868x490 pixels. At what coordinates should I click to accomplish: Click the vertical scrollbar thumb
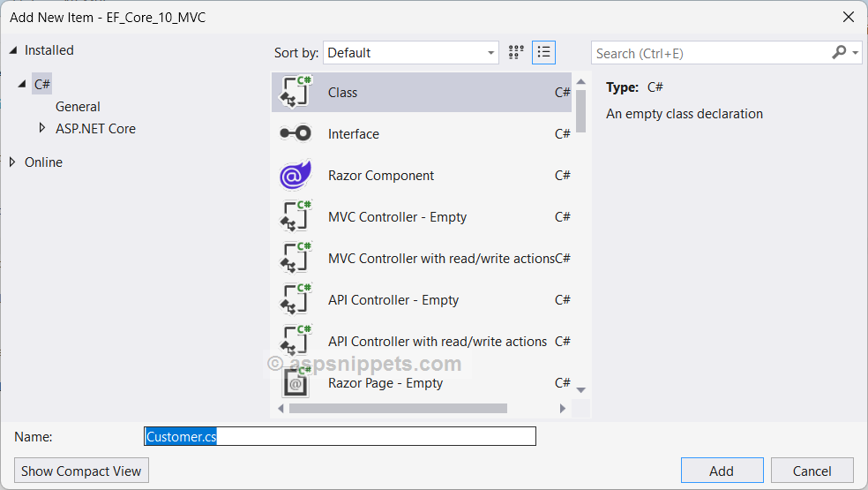click(x=580, y=111)
